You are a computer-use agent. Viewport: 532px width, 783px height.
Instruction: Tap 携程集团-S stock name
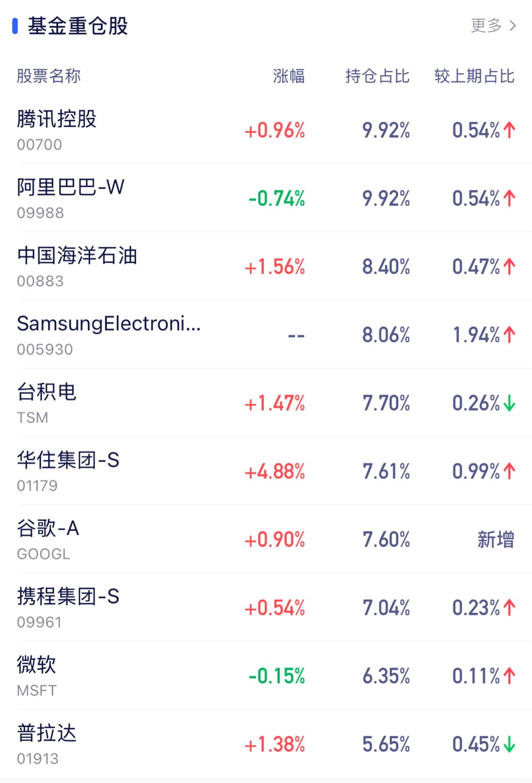[x=68, y=597]
